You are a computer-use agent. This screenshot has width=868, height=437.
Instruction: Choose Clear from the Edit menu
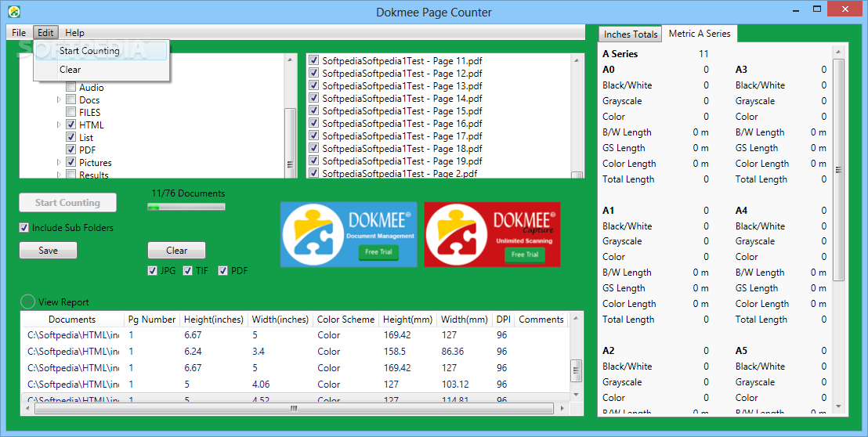tap(101, 70)
